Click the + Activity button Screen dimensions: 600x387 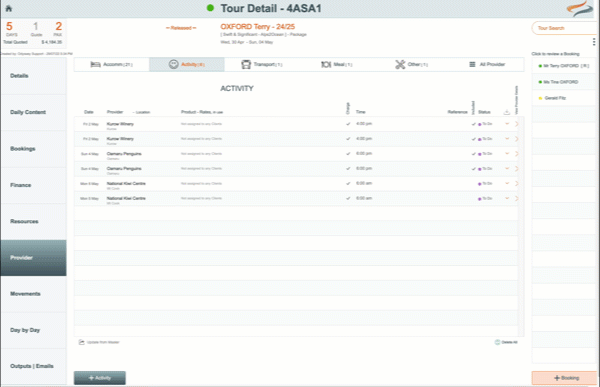click(x=99, y=378)
